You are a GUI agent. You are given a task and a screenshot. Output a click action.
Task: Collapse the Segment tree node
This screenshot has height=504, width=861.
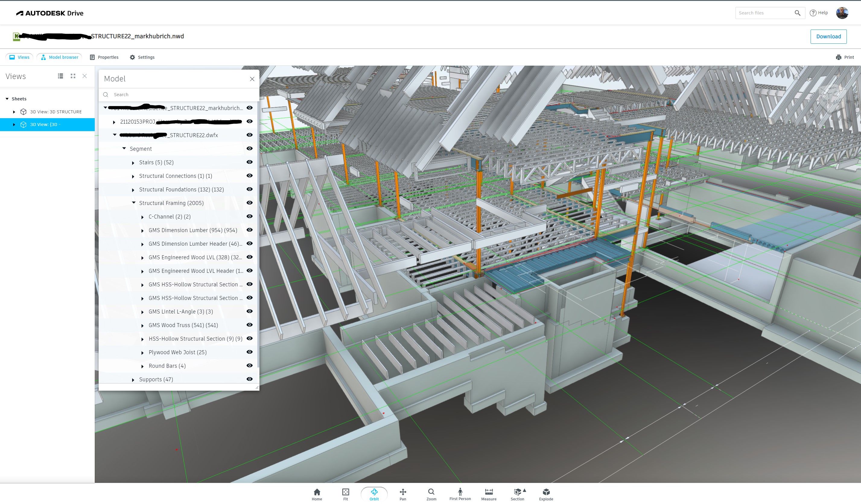(x=124, y=148)
